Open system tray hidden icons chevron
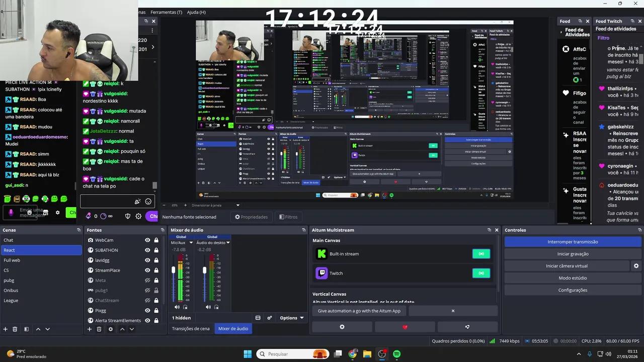Image resolution: width=644 pixels, height=362 pixels. pos(579,354)
